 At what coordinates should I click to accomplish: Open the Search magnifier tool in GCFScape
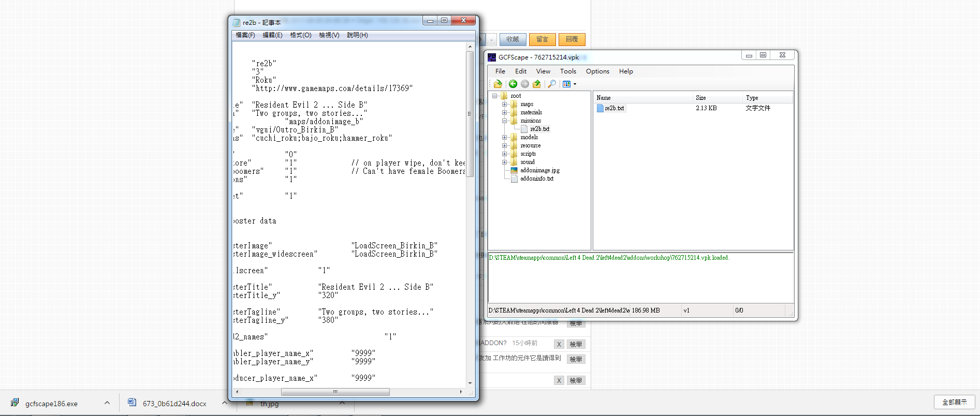(x=552, y=84)
